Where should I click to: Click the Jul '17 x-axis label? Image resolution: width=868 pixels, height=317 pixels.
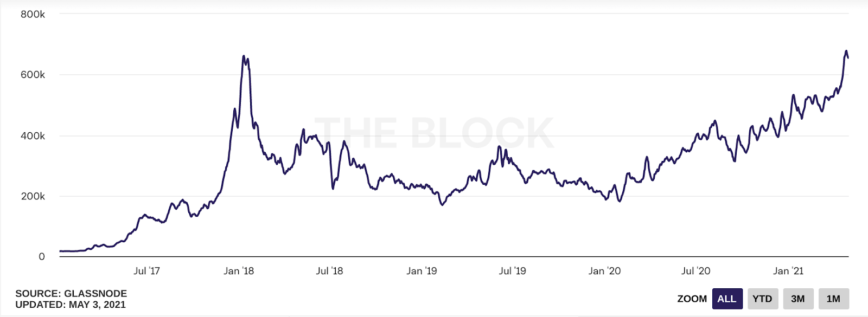[x=146, y=271]
